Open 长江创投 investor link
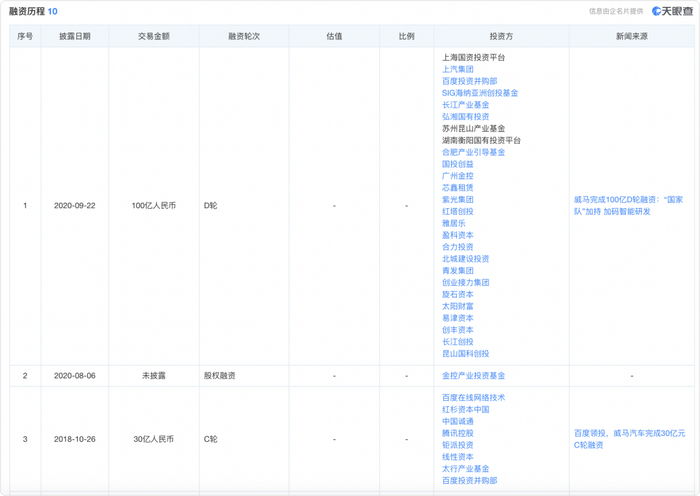The width and height of the screenshot is (700, 496). tap(458, 342)
